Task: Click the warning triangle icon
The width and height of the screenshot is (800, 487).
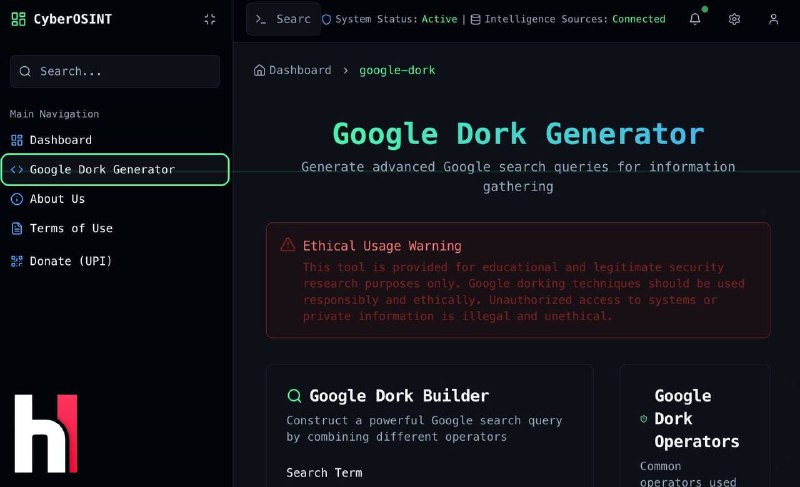Action: click(x=288, y=245)
